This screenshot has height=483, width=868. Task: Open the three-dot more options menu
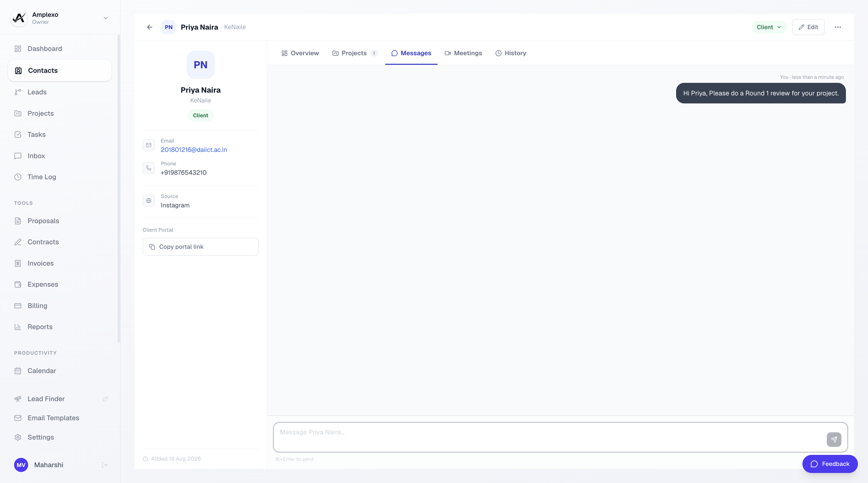(838, 27)
